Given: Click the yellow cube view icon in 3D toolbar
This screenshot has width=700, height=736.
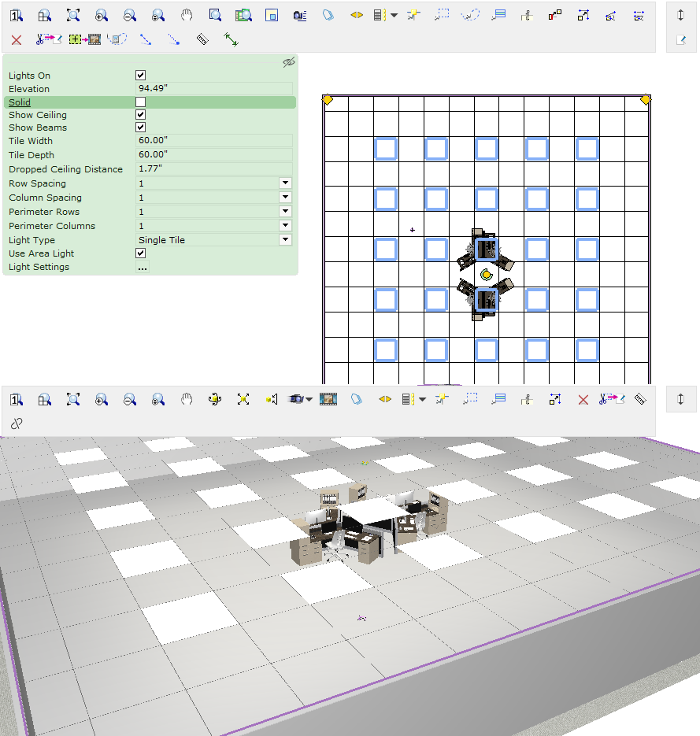Looking at the screenshot, I should (x=272, y=399).
